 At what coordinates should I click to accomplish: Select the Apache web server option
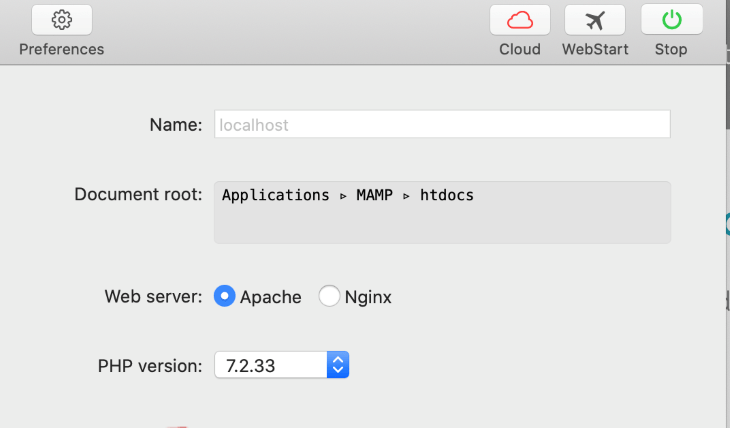coord(225,297)
